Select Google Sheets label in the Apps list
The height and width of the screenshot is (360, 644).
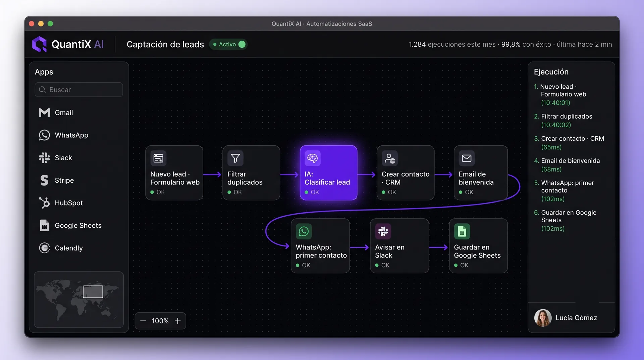[x=78, y=226]
